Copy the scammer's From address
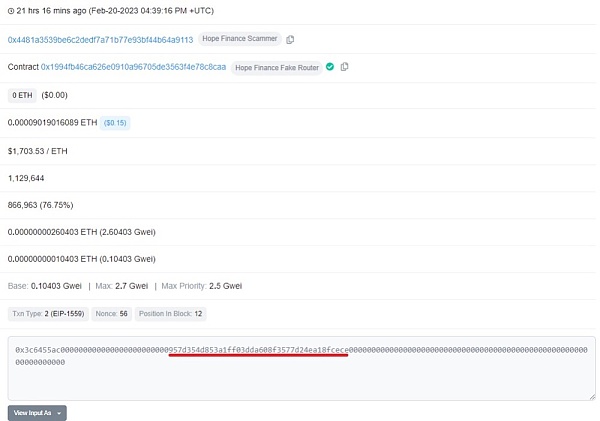600x421 pixels. coord(291,40)
